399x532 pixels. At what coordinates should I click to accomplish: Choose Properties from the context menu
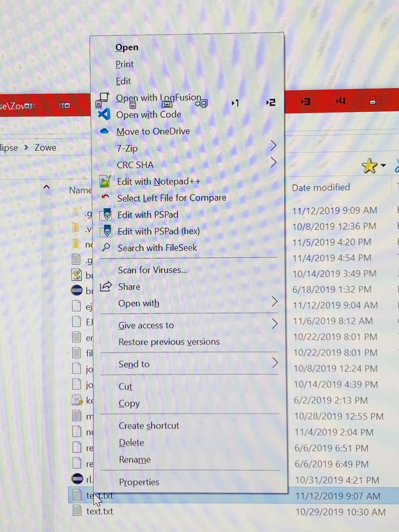click(139, 482)
